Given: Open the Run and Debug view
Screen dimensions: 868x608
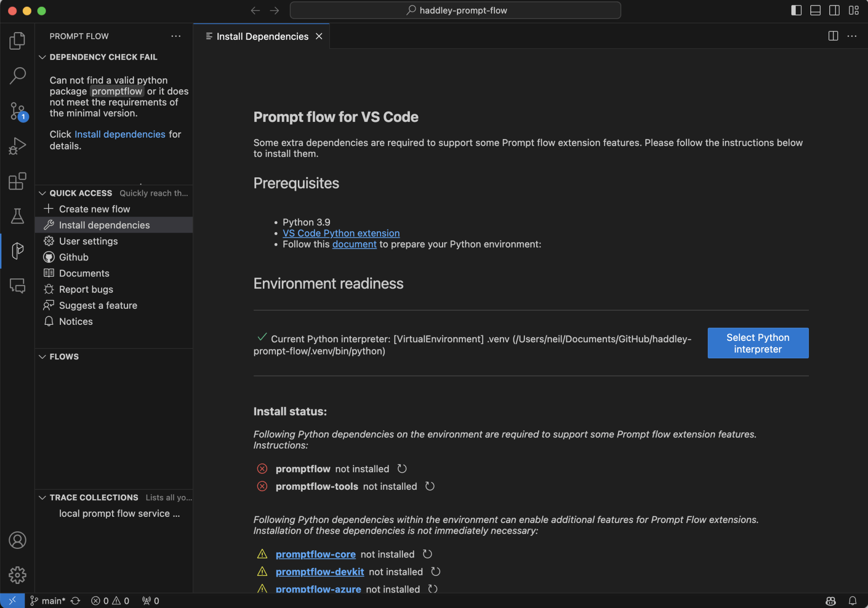Looking at the screenshot, I should tap(17, 146).
